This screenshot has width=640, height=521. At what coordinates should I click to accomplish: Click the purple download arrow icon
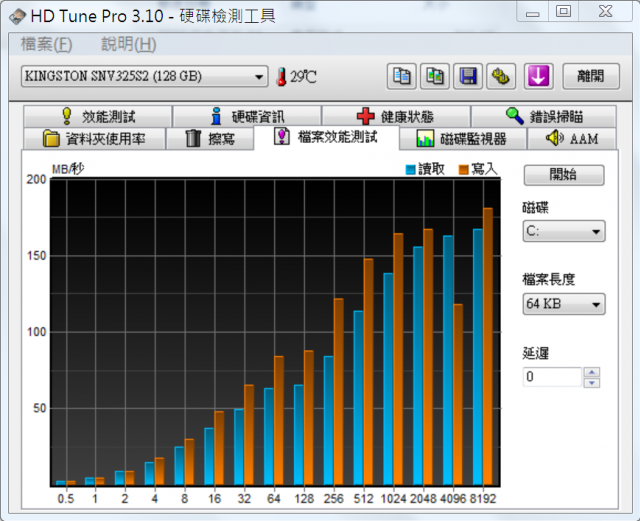tap(538, 76)
